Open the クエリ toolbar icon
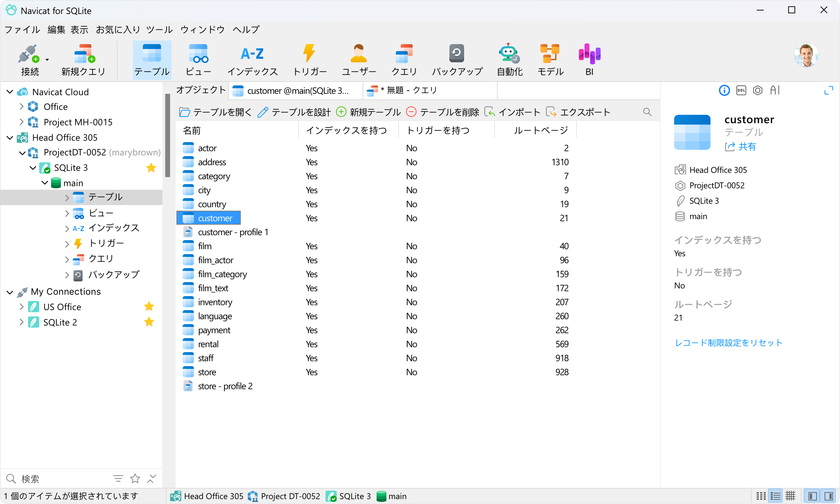Image resolution: width=840 pixels, height=504 pixels. (404, 60)
